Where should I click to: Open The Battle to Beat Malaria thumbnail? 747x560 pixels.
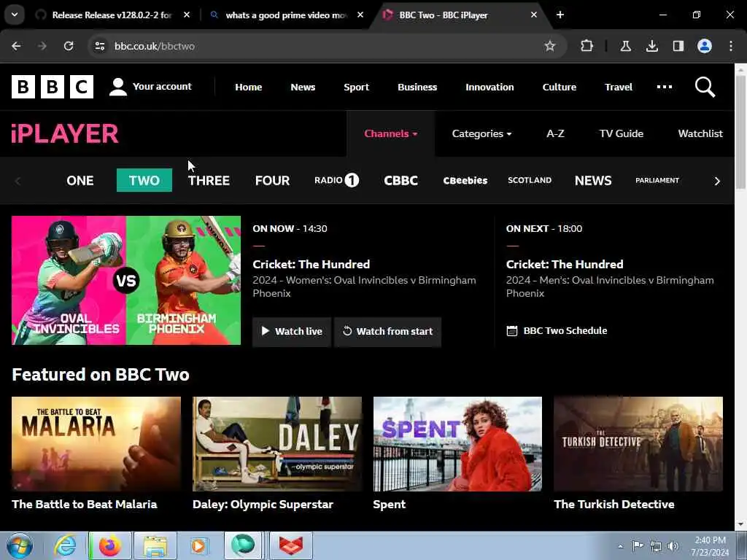click(x=96, y=444)
